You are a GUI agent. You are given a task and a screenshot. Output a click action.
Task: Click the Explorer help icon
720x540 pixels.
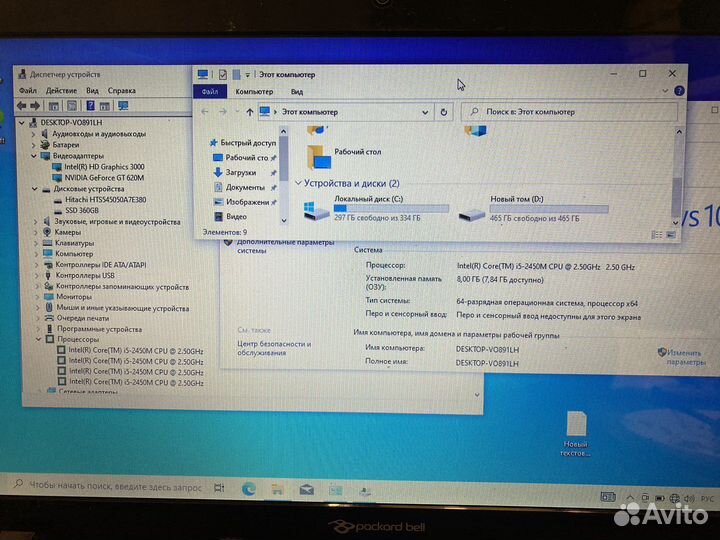(x=679, y=91)
